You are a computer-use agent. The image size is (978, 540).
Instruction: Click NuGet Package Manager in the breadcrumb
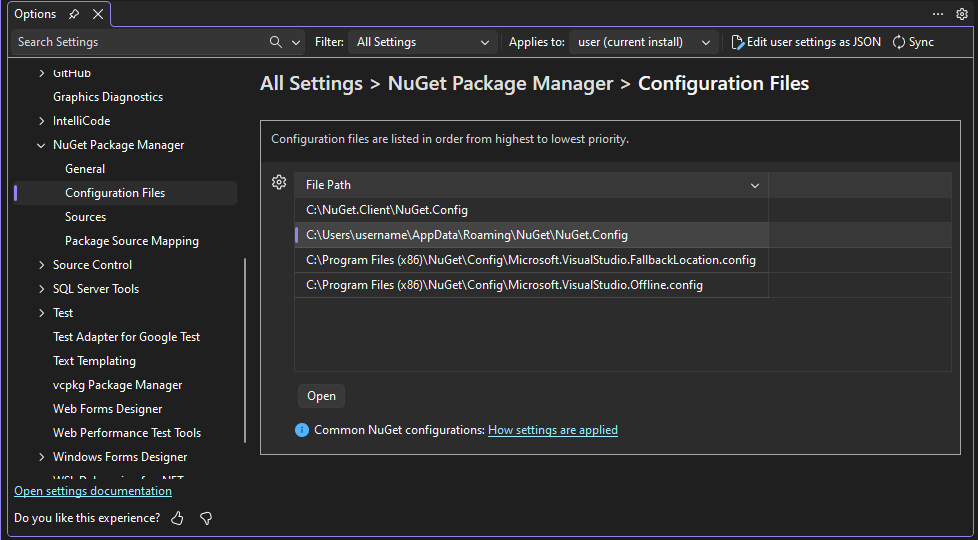click(500, 84)
